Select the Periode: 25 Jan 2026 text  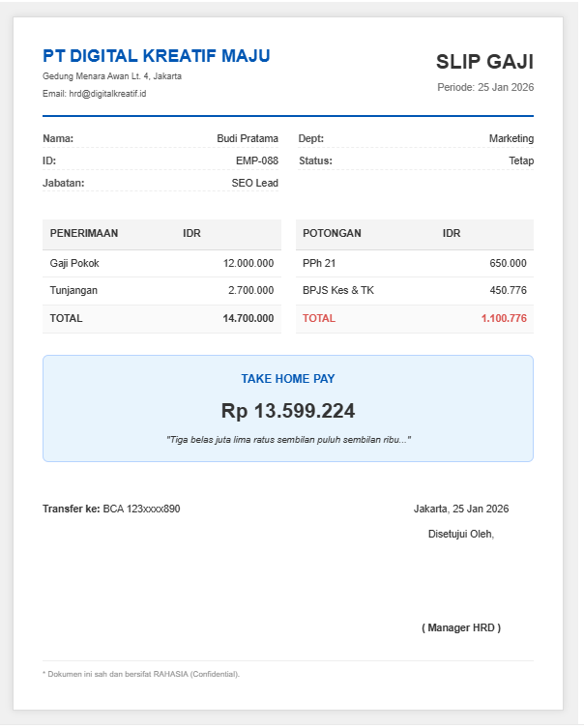pyautogui.click(x=485, y=87)
